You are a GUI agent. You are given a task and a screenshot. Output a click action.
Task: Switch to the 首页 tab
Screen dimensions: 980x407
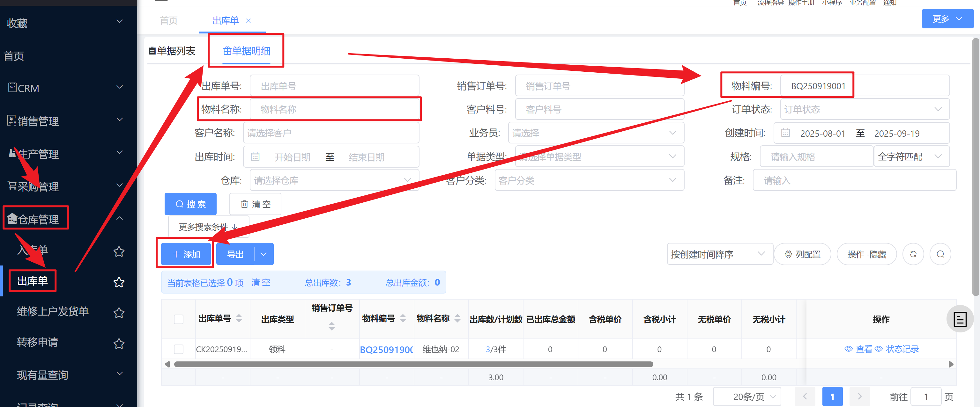pos(168,20)
